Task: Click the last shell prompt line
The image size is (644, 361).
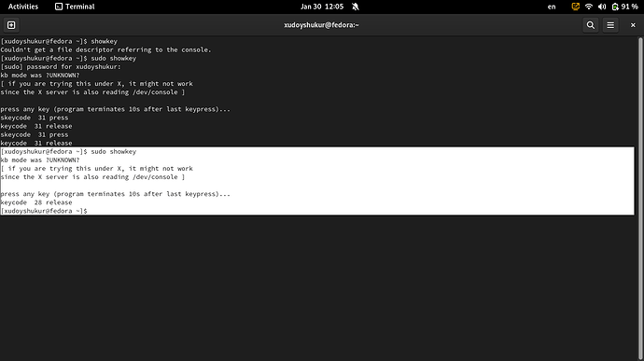Action: coord(44,211)
